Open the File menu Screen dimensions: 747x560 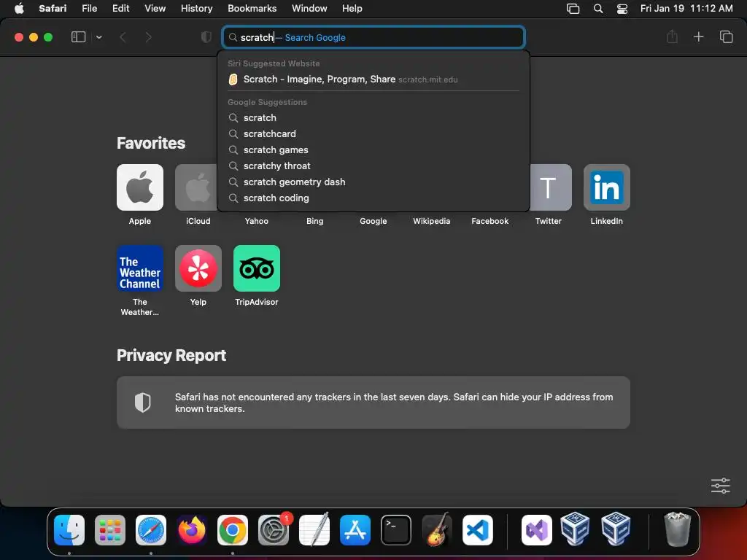tap(89, 8)
